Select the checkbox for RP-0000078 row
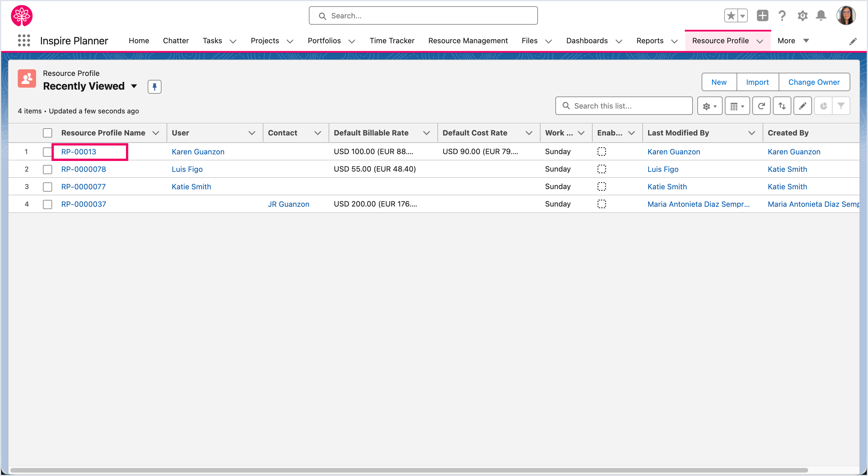The height and width of the screenshot is (476, 868). [x=48, y=169]
